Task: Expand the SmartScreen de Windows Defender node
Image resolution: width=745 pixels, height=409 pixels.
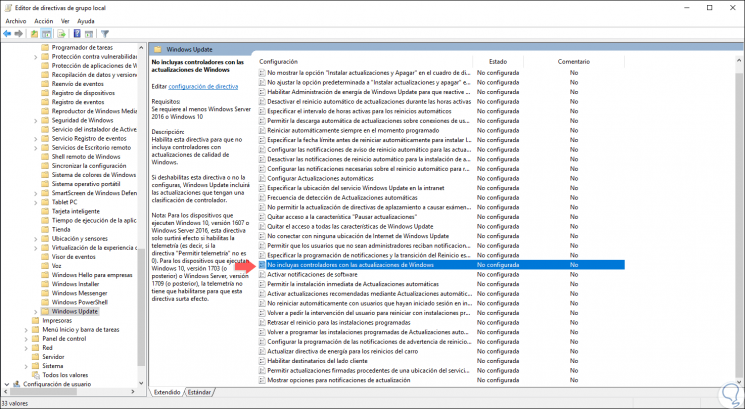Action: [x=35, y=193]
